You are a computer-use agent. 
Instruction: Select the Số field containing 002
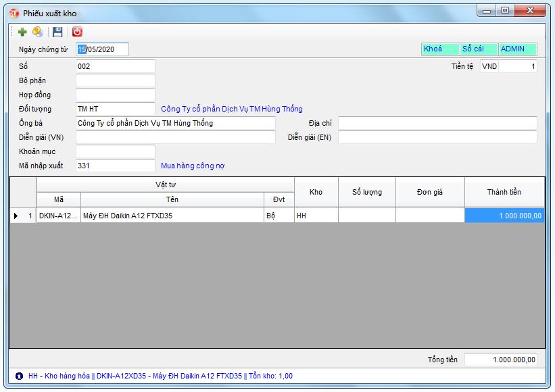tap(115, 67)
